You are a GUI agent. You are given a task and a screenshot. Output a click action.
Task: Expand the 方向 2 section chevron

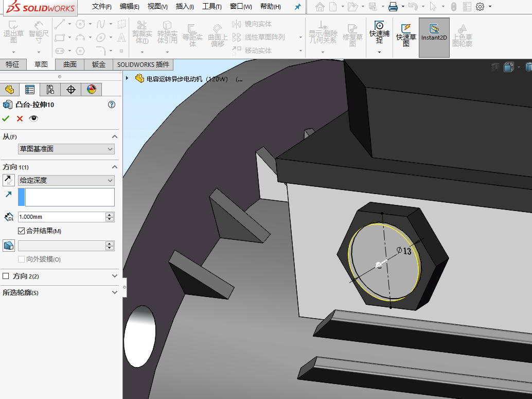(x=115, y=276)
